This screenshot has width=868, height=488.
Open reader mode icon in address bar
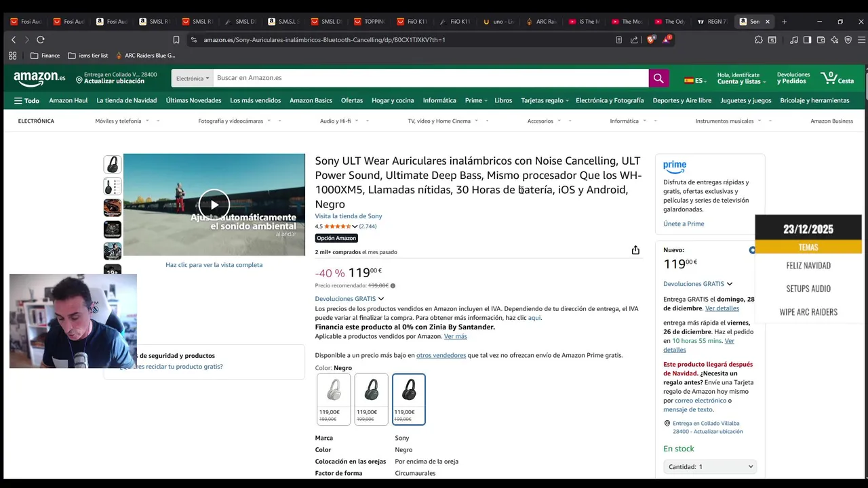(x=618, y=40)
